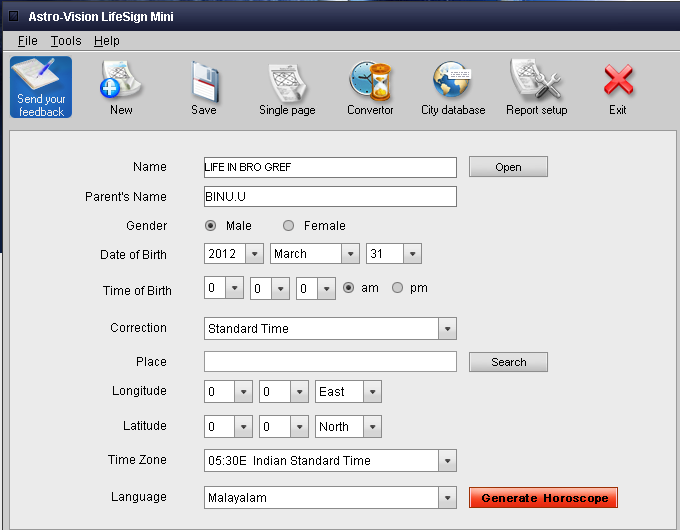Open the File menu
The width and height of the screenshot is (680, 530).
point(27,41)
